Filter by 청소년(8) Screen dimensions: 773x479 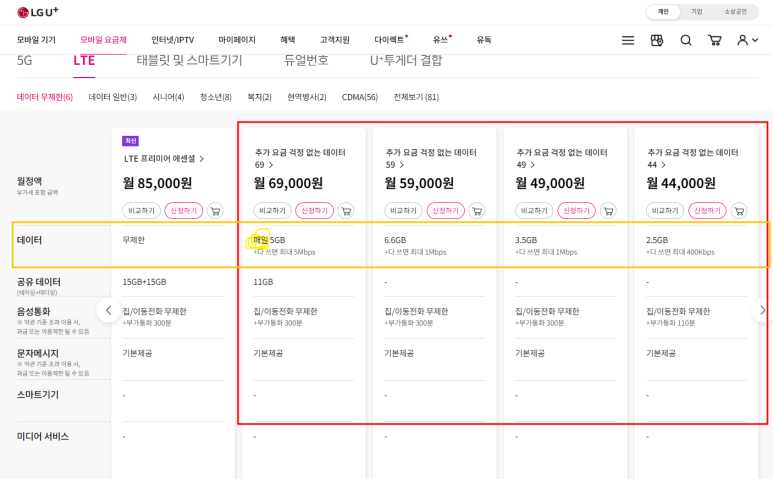pyautogui.click(x=215, y=97)
